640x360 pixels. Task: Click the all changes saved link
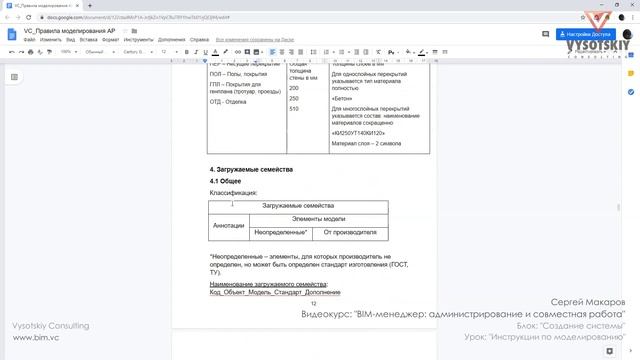[255, 40]
